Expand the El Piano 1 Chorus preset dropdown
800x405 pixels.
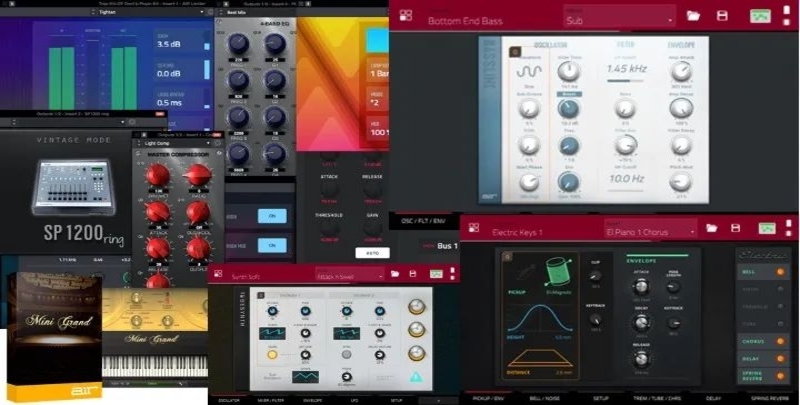tap(651, 229)
